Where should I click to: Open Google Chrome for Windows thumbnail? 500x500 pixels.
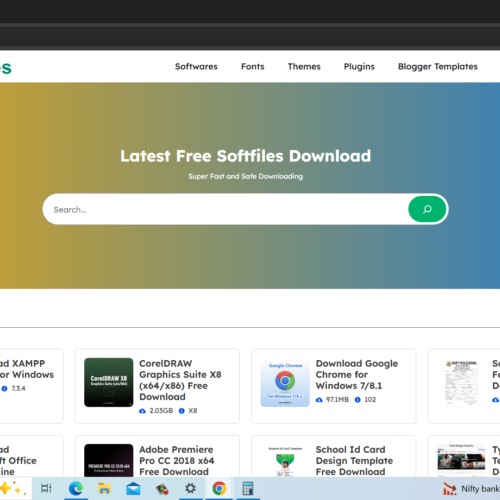tap(285, 382)
